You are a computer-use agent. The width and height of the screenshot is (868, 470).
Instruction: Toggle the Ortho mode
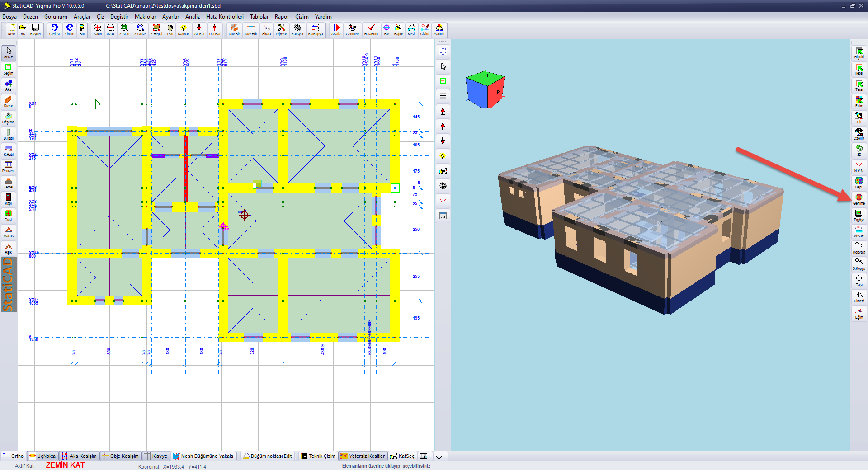(x=13, y=456)
